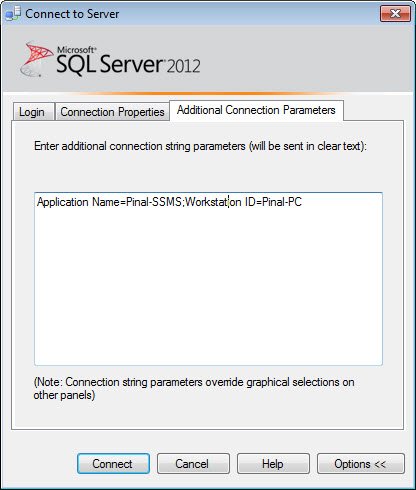Open the Connection Properties tab
The image size is (416, 490).
point(112,112)
